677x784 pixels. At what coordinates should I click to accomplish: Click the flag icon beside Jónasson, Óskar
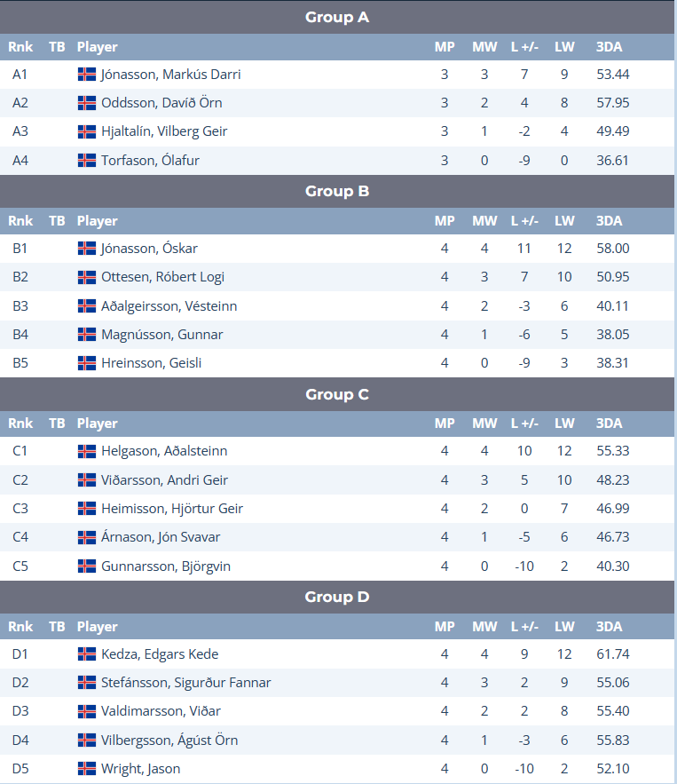pos(87,249)
